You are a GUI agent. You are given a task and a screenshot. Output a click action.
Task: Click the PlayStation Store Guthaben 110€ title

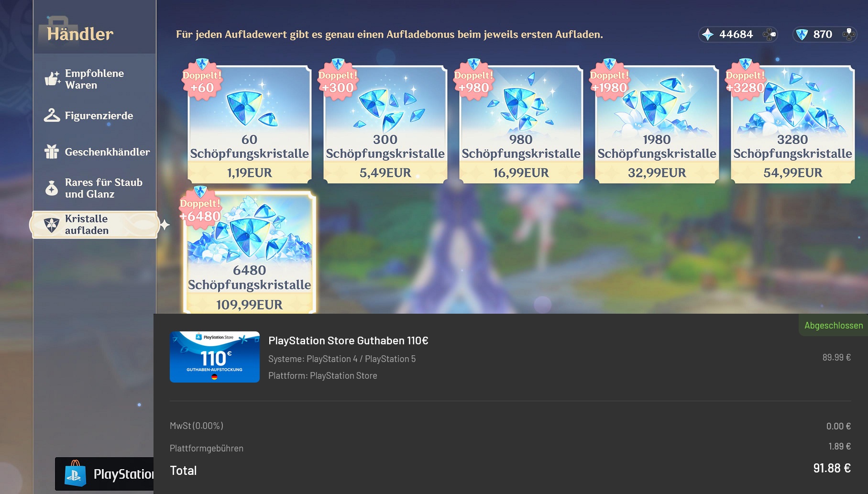[x=348, y=340]
